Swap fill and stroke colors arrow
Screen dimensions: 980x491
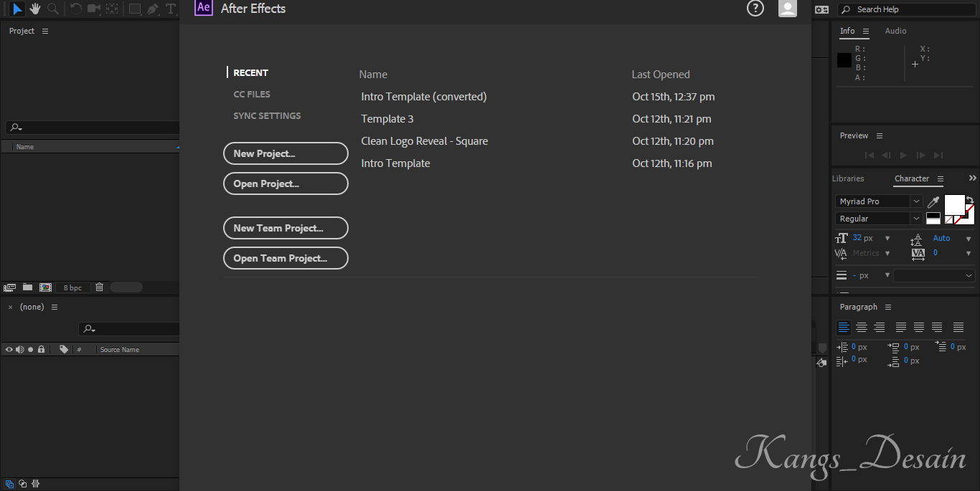[970, 200]
